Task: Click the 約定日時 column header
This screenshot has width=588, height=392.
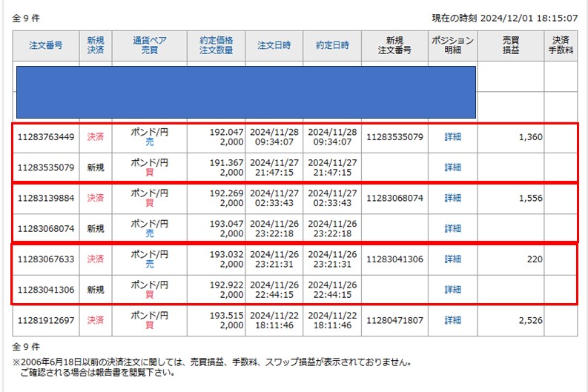Action: tap(334, 45)
